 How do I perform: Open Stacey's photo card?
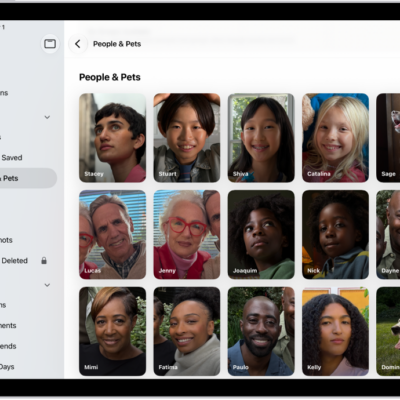coord(113,138)
